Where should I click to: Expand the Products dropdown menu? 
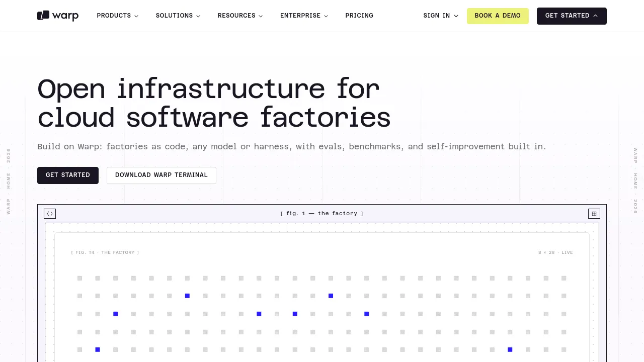118,16
